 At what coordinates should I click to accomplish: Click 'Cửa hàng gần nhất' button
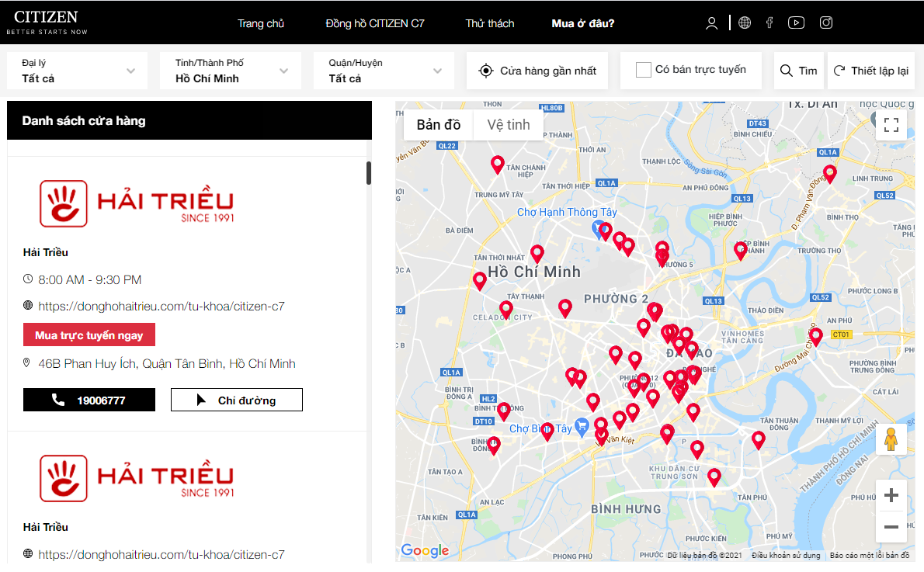click(537, 71)
